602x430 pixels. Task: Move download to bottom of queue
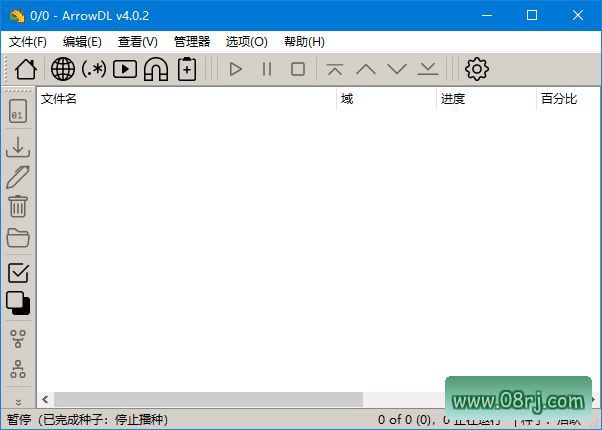(428, 69)
